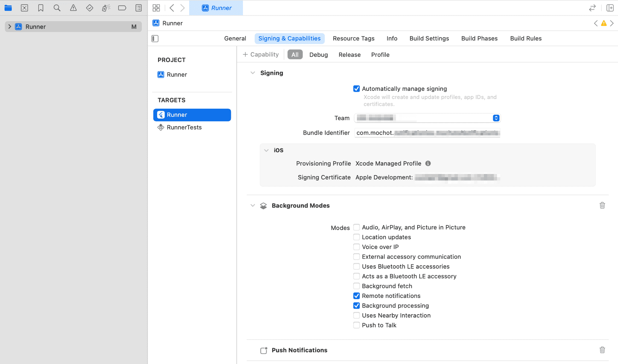
Task: Click the swap editor arrows icon
Action: (x=592, y=8)
